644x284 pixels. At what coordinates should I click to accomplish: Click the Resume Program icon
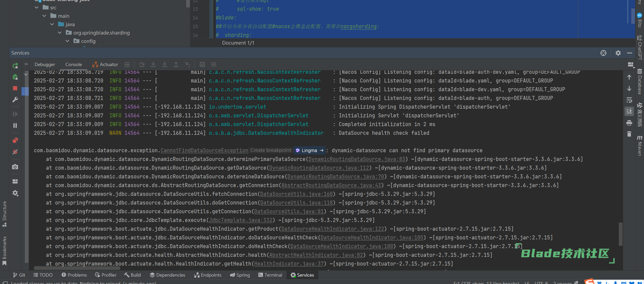15,114
